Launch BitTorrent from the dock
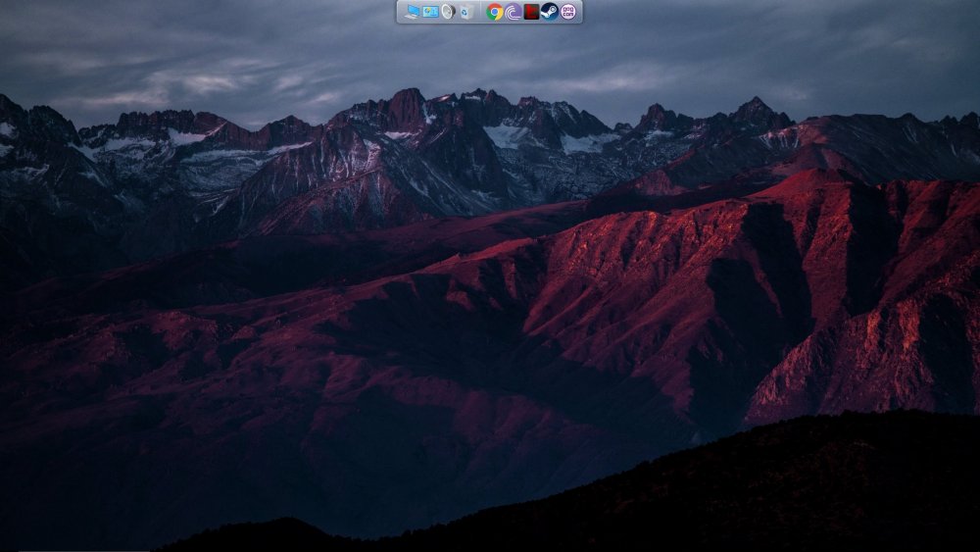The image size is (980, 552). pyautogui.click(x=514, y=12)
